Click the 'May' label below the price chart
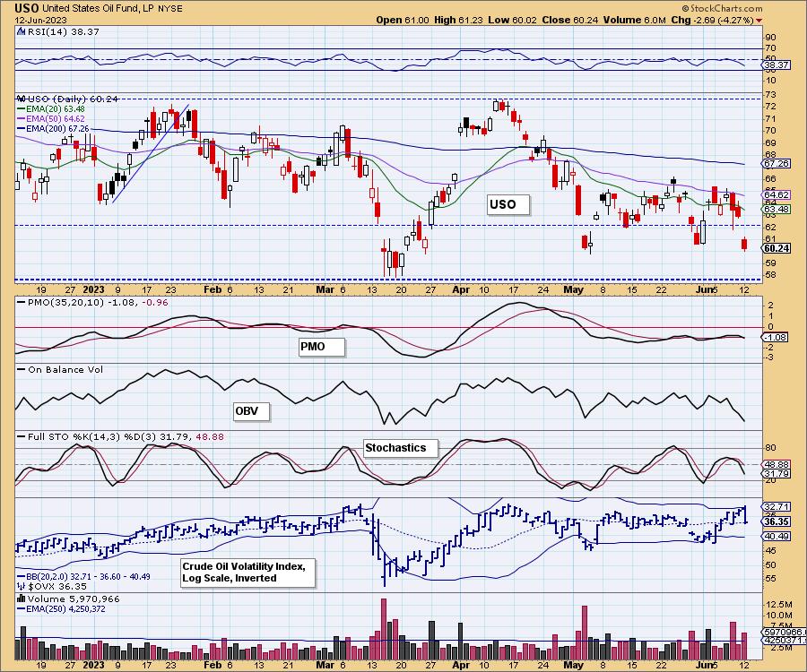 (573, 289)
